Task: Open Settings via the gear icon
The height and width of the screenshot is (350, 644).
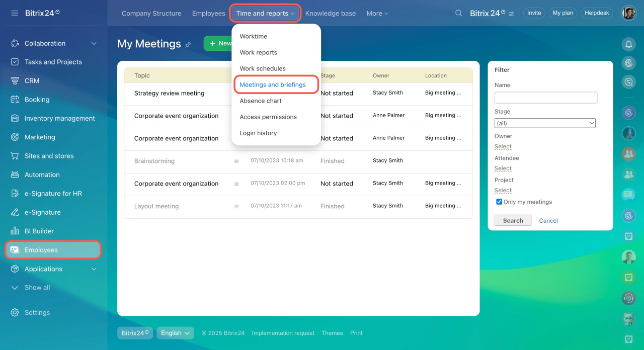Action: click(x=15, y=312)
